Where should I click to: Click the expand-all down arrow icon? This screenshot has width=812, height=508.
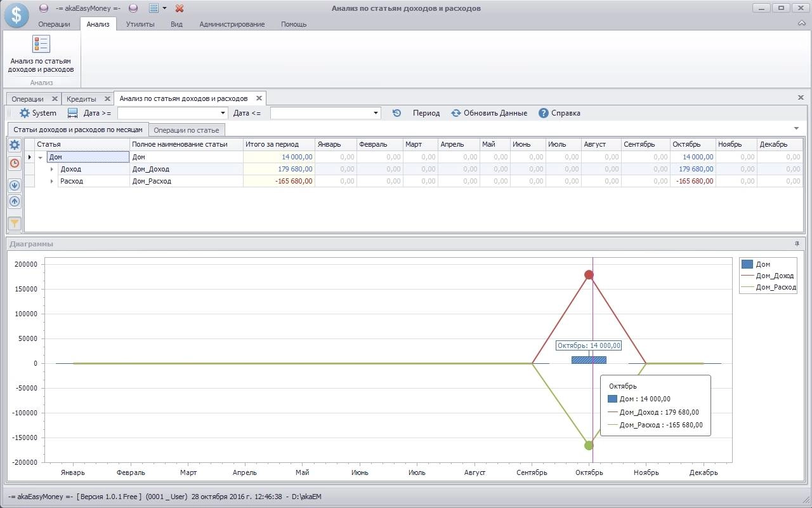click(x=14, y=185)
